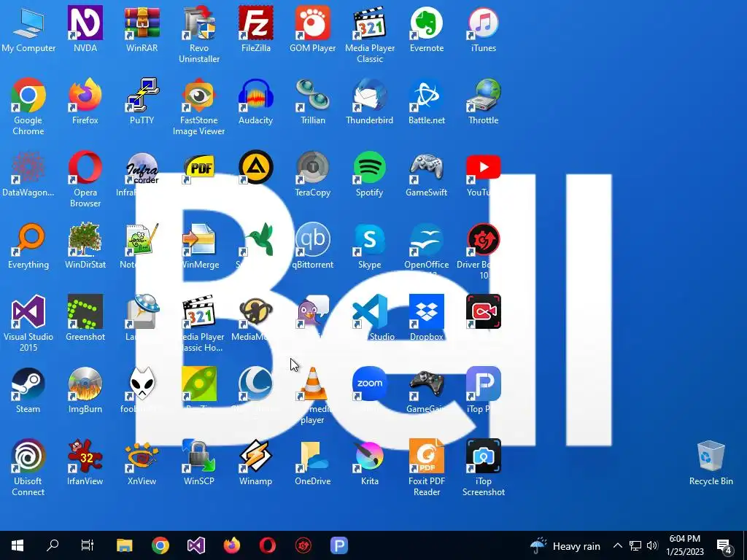The width and height of the screenshot is (747, 560).
Task: Select the Evernote elephant icon
Action: (x=426, y=23)
